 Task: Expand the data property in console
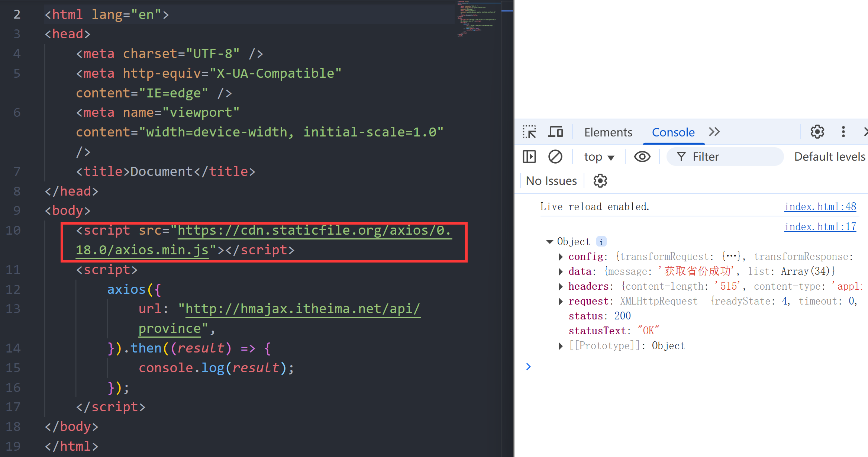click(x=561, y=271)
